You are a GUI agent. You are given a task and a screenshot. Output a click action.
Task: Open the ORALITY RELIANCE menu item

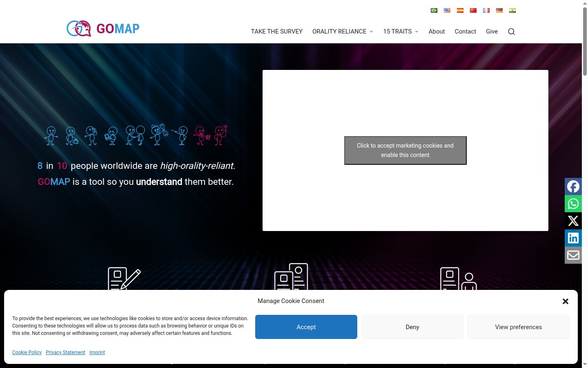click(339, 31)
